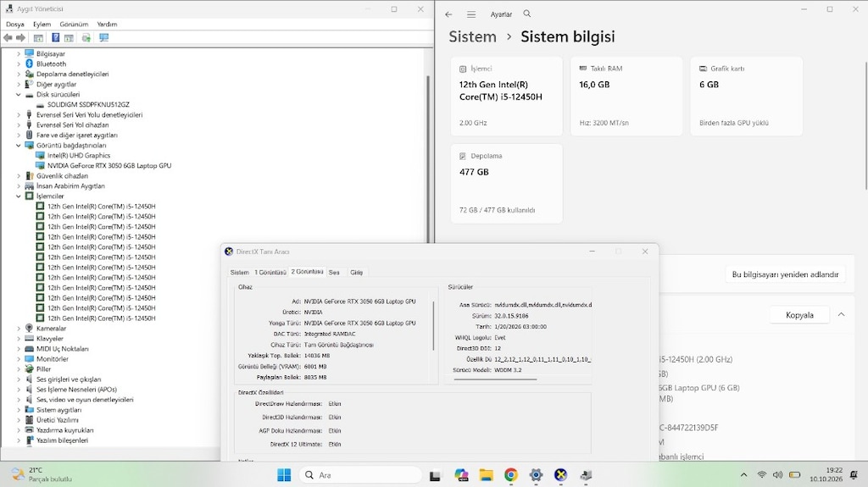Expand the Klavyeler tree node

point(19,339)
